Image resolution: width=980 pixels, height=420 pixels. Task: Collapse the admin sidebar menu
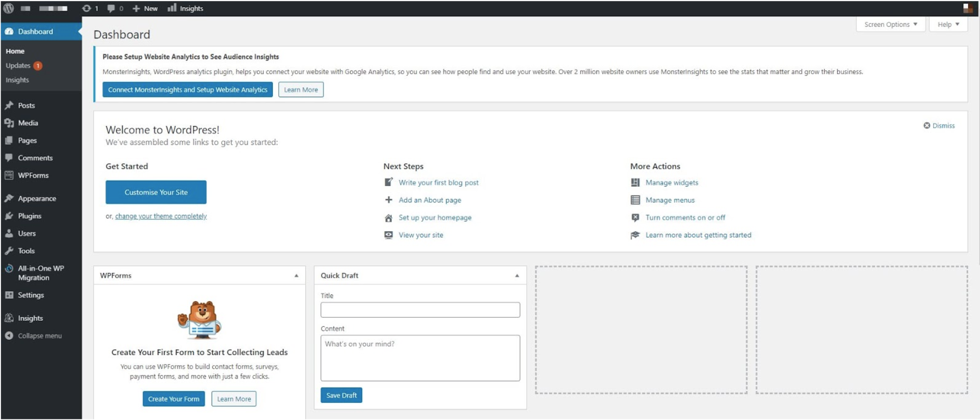point(34,336)
